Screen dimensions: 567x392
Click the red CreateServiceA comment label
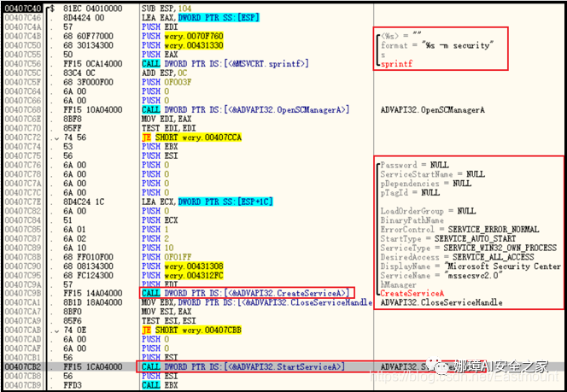tap(412, 293)
